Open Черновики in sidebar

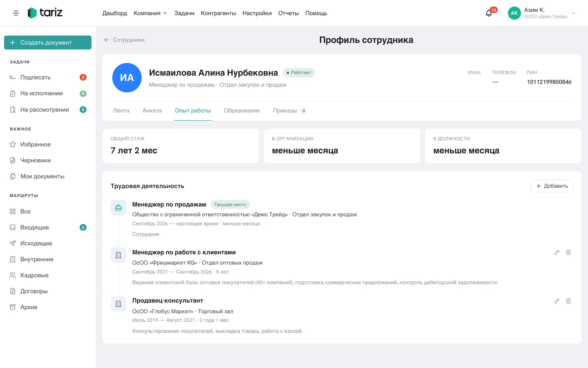(x=48, y=160)
